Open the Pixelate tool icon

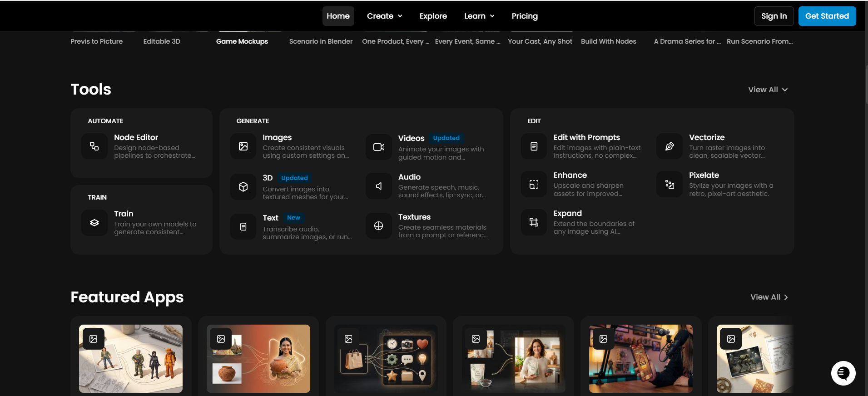coord(670,184)
